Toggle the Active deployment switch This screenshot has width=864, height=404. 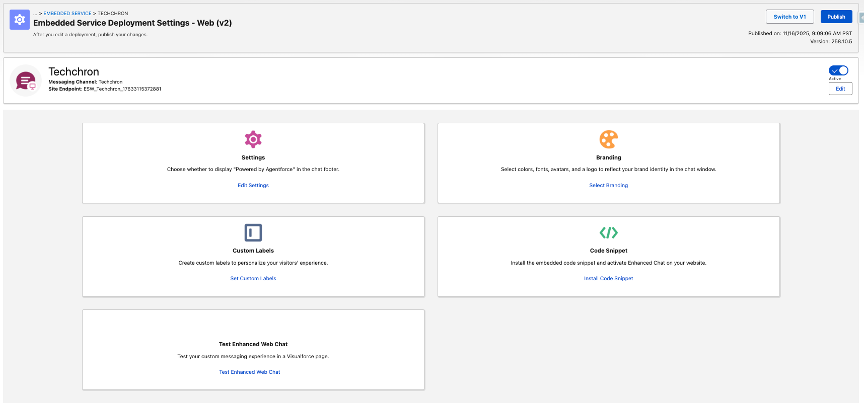pos(838,71)
